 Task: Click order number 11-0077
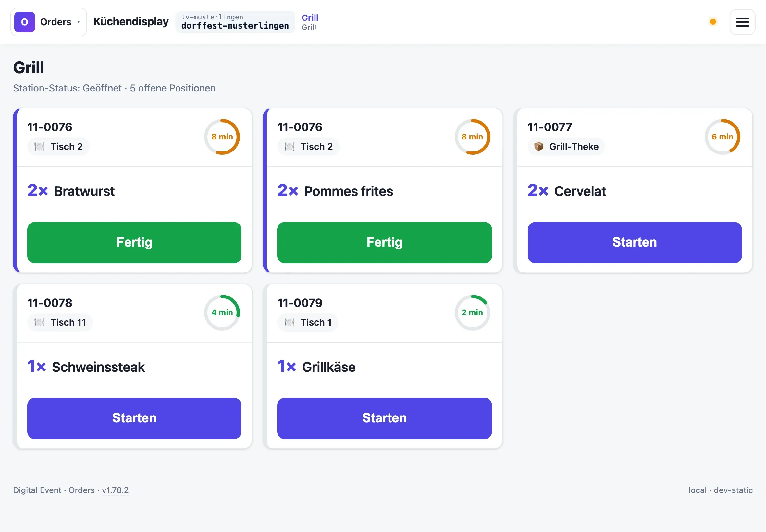(550, 127)
